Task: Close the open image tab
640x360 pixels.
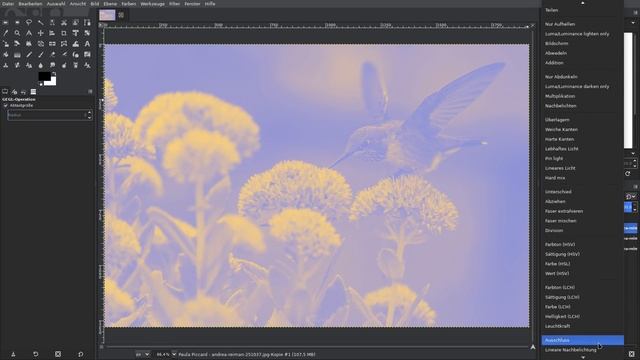Action: coord(121,15)
